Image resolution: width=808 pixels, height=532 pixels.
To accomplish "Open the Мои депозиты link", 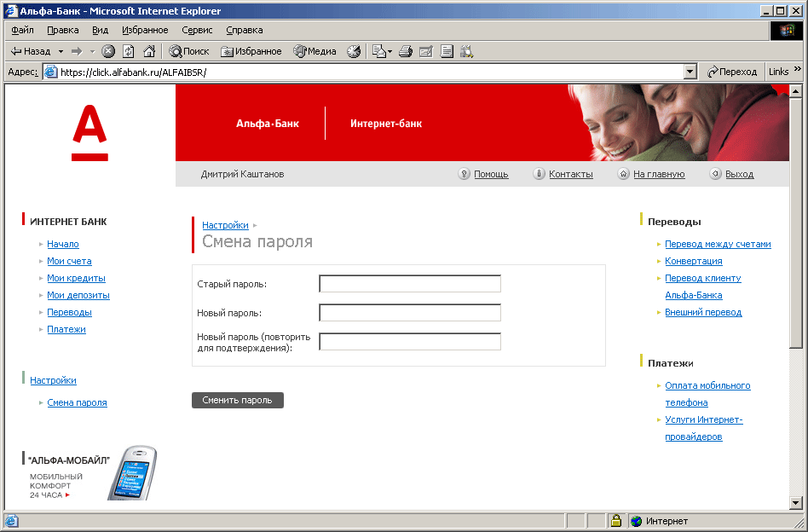I will pyautogui.click(x=78, y=295).
